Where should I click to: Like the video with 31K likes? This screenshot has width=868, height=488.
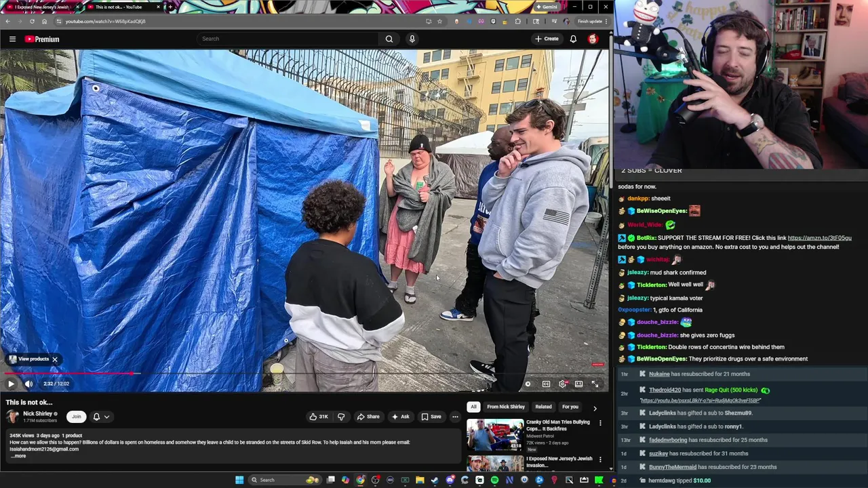tap(318, 417)
